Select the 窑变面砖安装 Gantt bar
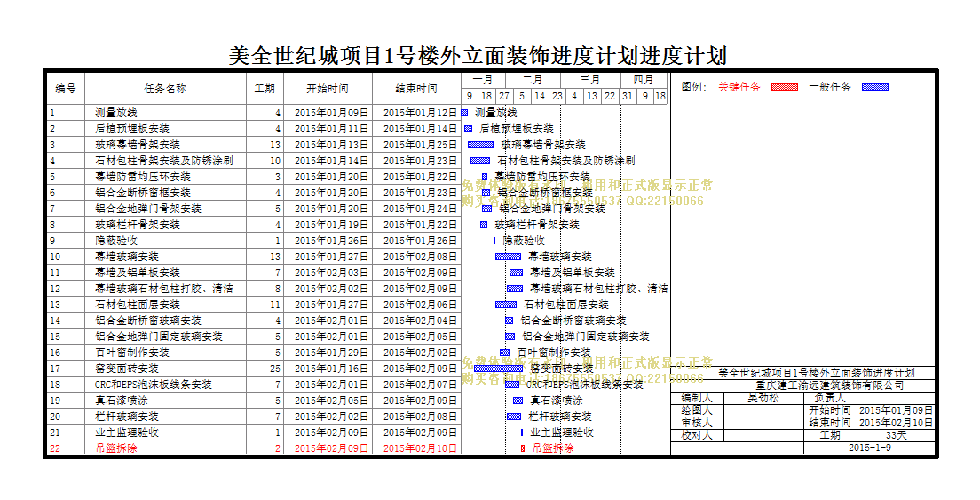The image size is (980, 500). coord(498,369)
